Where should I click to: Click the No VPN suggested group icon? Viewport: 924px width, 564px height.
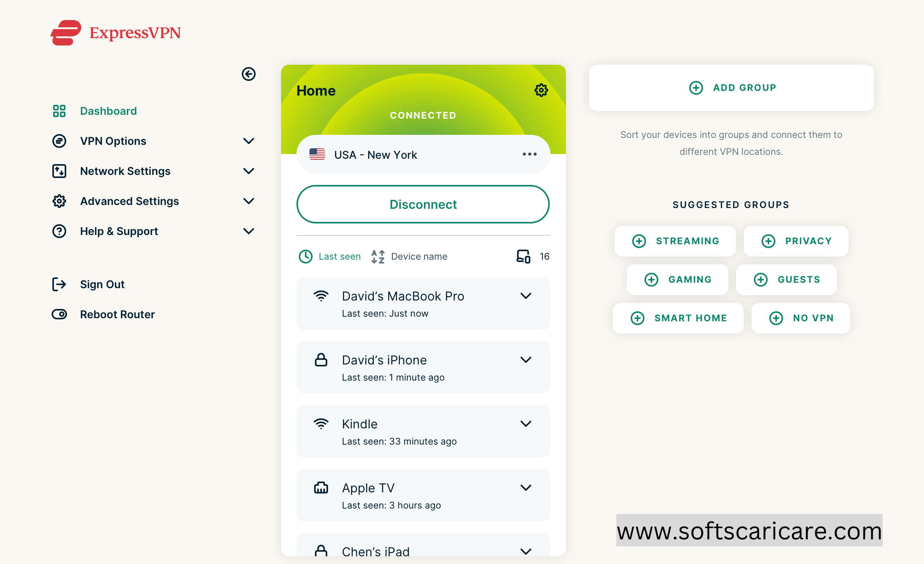pyautogui.click(x=776, y=317)
